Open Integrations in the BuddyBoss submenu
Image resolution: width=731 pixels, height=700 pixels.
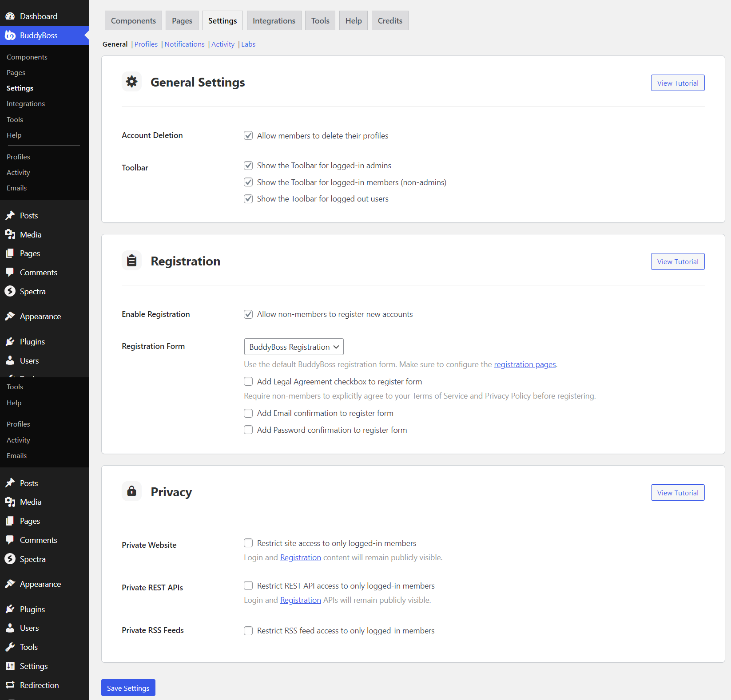pyautogui.click(x=26, y=104)
